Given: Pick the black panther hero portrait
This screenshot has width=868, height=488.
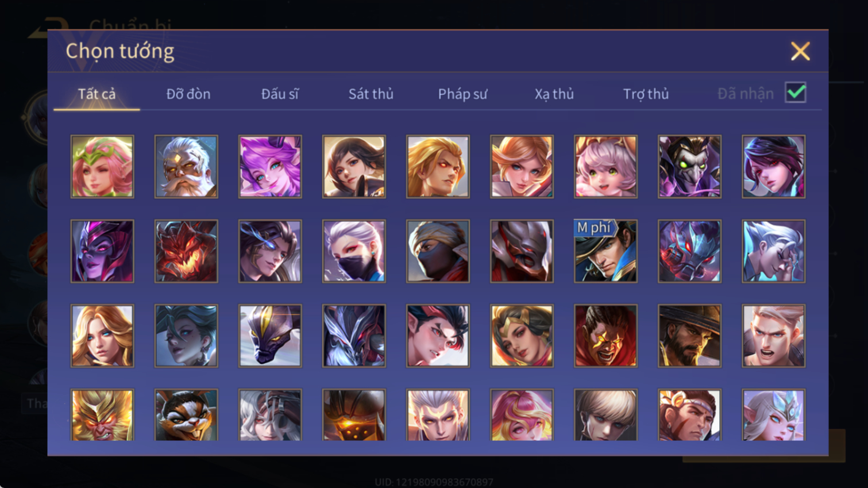Looking at the screenshot, I should [270, 336].
